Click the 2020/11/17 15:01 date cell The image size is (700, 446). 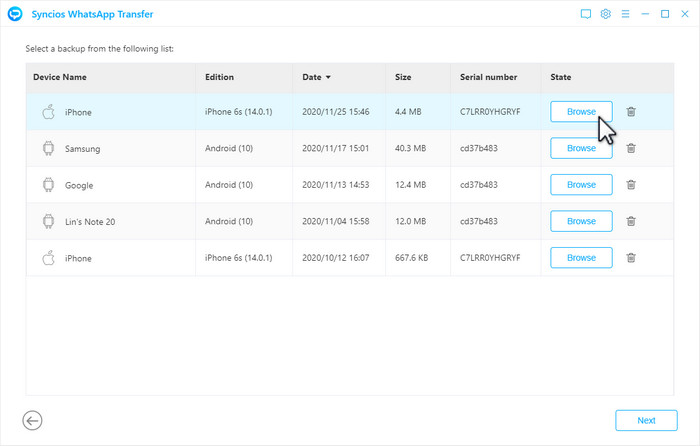[336, 148]
